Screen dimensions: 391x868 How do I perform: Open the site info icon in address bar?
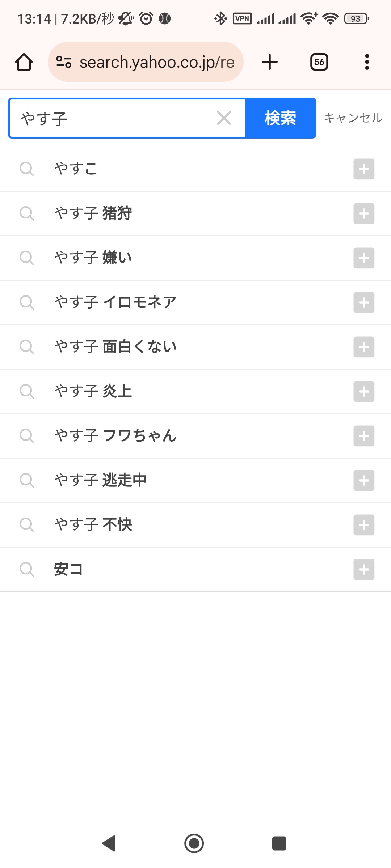pos(64,62)
